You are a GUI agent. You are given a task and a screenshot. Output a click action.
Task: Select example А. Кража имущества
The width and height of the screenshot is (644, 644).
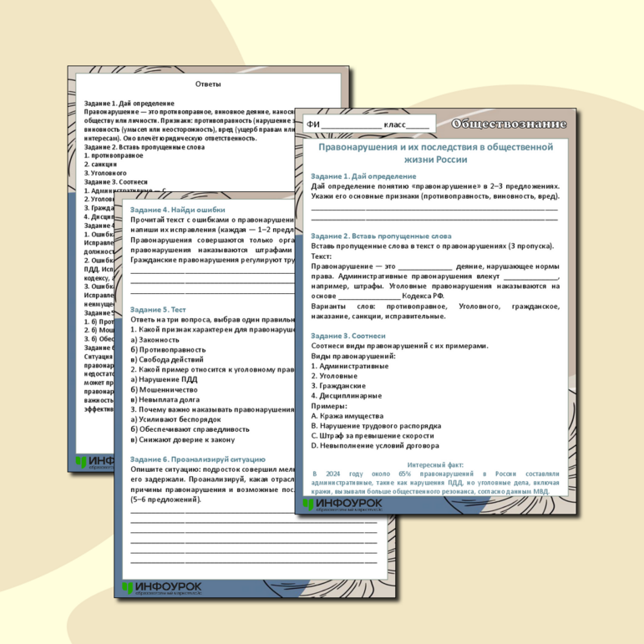pos(347,415)
